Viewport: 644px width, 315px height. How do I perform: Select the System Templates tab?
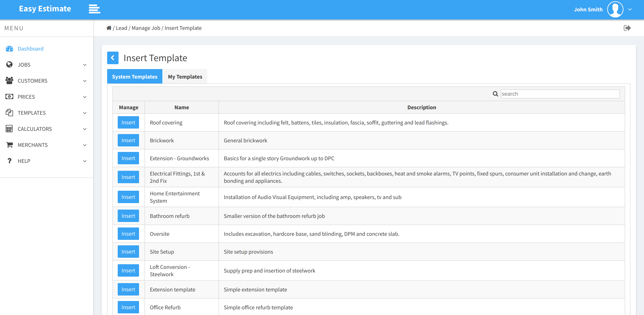click(x=135, y=76)
